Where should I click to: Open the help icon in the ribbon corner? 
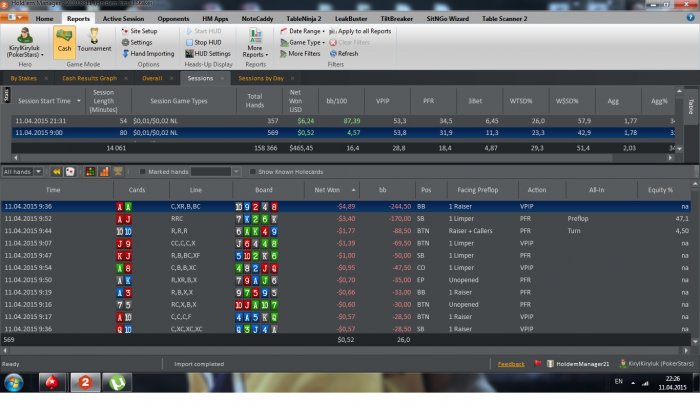690,17
